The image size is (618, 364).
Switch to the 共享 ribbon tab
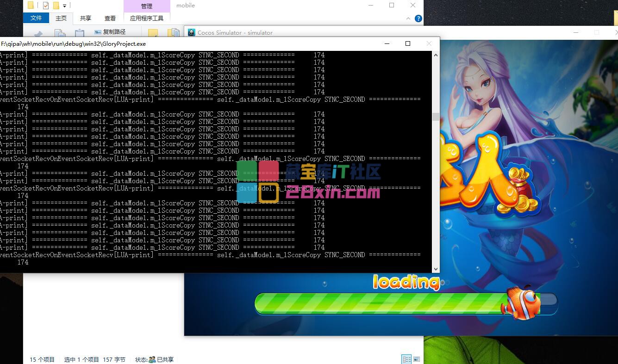[86, 18]
